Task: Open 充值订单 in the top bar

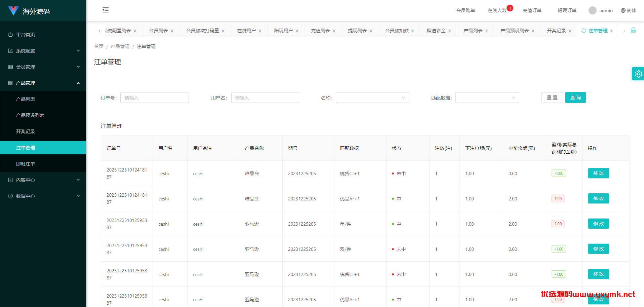Action: [x=532, y=10]
